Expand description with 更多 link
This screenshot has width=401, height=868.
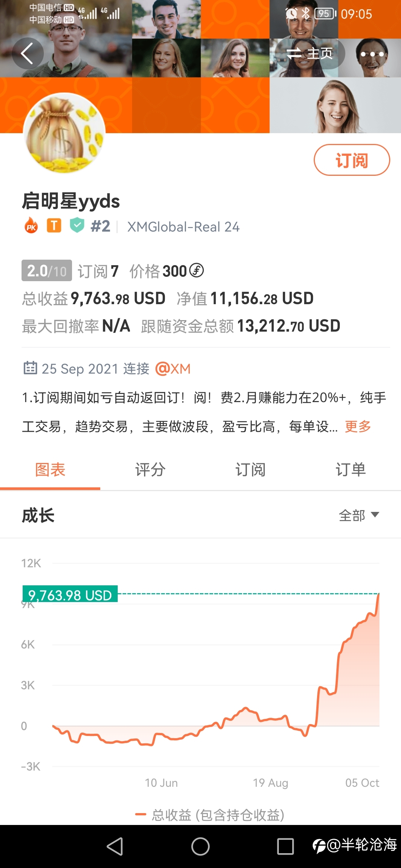[x=358, y=427]
